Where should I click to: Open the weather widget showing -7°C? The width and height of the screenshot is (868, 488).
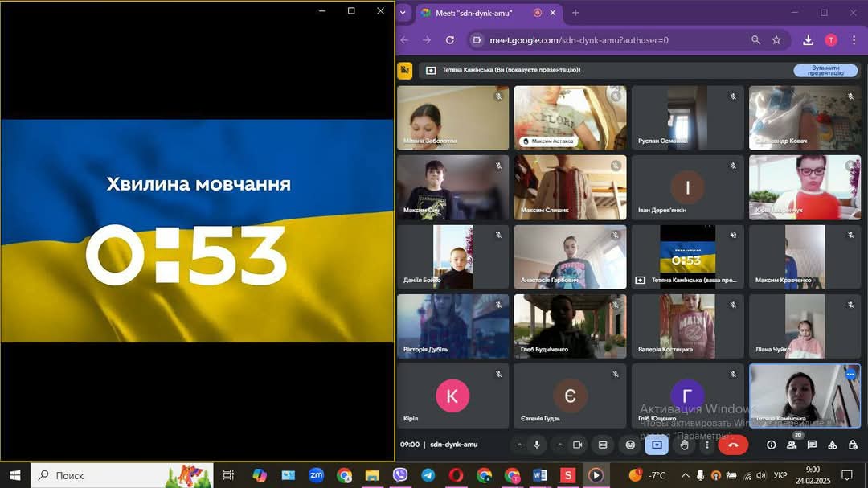[x=647, y=475]
